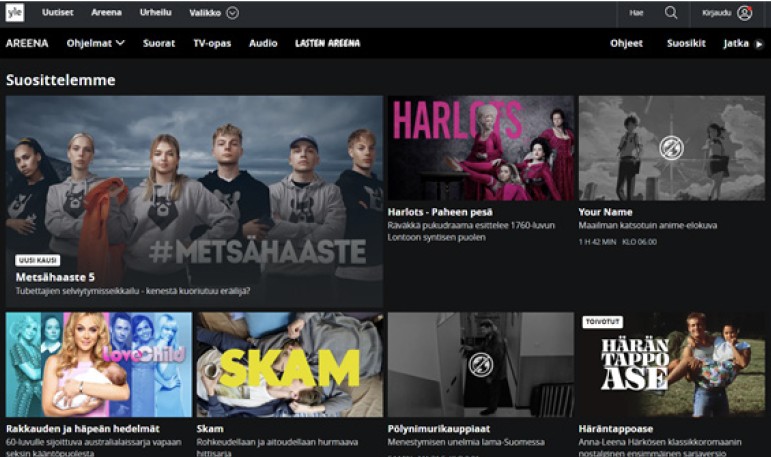The height and width of the screenshot is (457, 771).
Task: Click '1 H 42 MIN' duration text
Action: pyautogui.click(x=597, y=242)
